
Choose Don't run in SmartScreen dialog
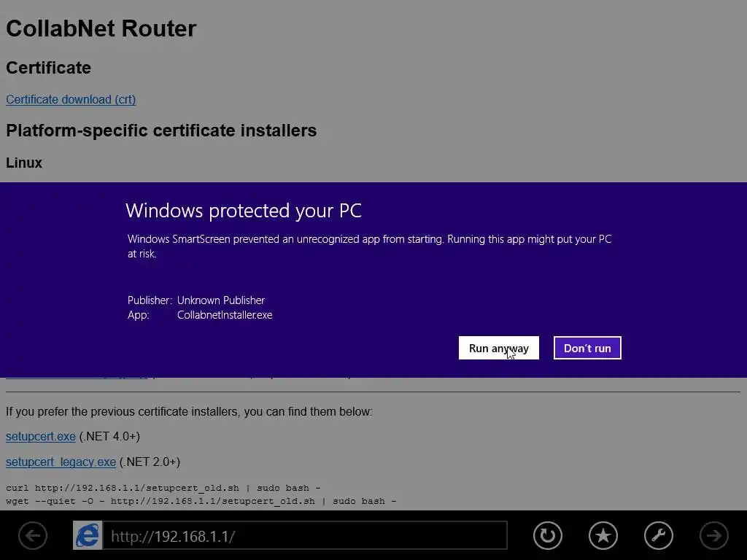[x=587, y=348]
